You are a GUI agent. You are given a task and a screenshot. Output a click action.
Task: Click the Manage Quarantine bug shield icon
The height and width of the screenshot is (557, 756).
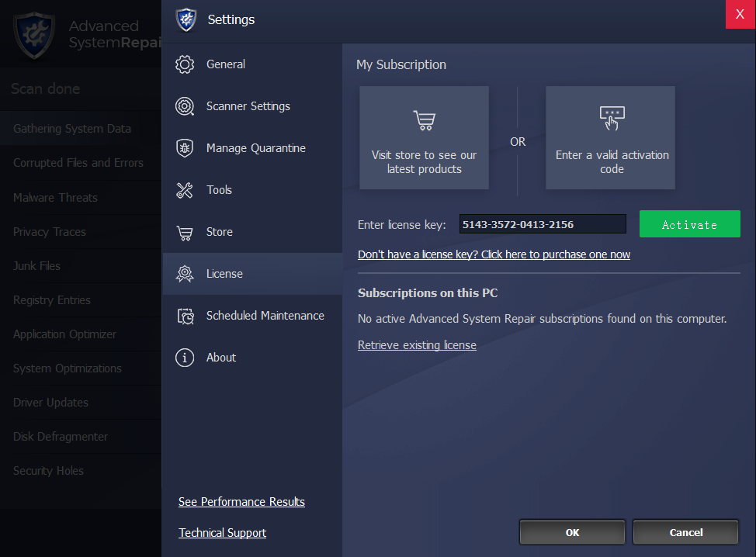[x=185, y=148]
